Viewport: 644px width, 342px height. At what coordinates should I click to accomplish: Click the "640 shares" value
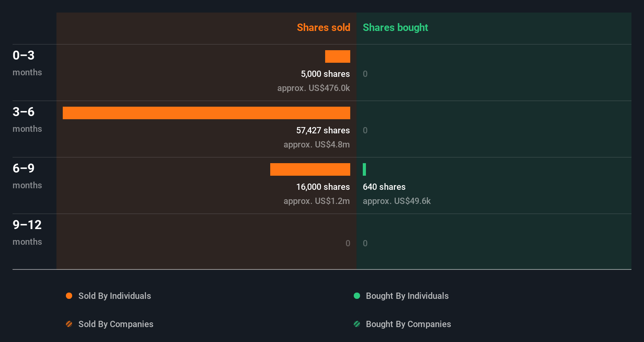point(384,187)
